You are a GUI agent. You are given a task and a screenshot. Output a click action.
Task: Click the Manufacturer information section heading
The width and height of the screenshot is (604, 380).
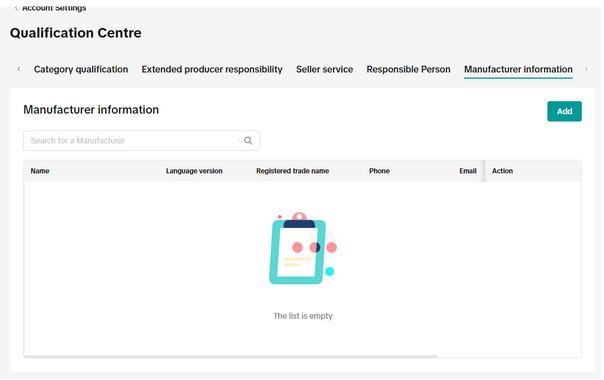(x=91, y=110)
